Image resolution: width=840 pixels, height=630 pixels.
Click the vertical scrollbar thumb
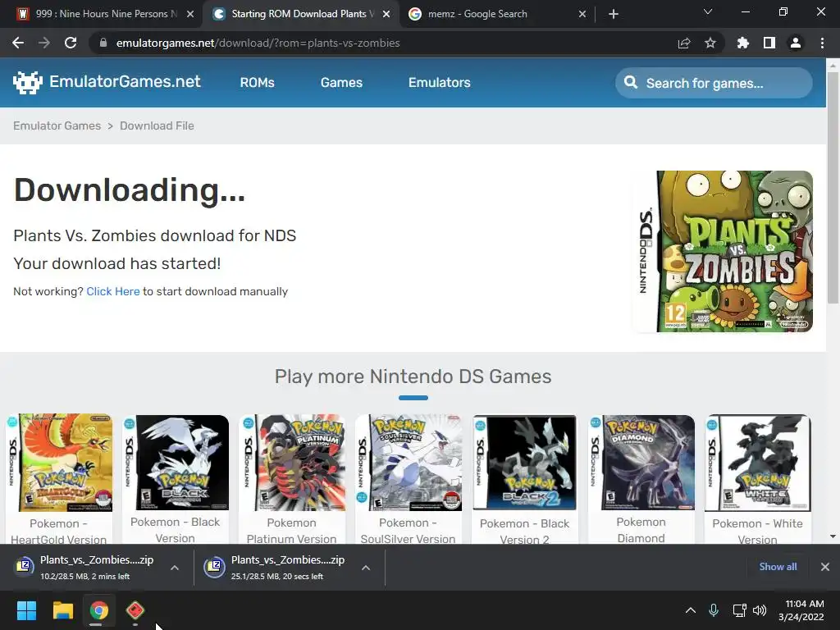[x=833, y=188]
